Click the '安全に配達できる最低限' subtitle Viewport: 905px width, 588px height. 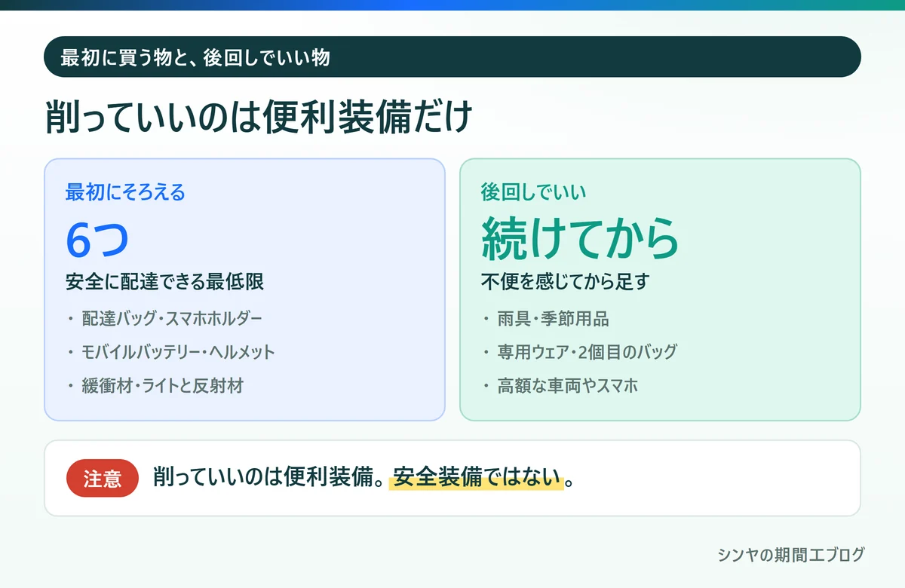(164, 283)
